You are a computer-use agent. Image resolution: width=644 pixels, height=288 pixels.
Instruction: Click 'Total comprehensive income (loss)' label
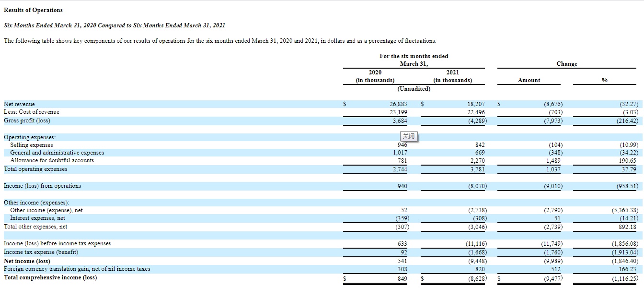50,277
